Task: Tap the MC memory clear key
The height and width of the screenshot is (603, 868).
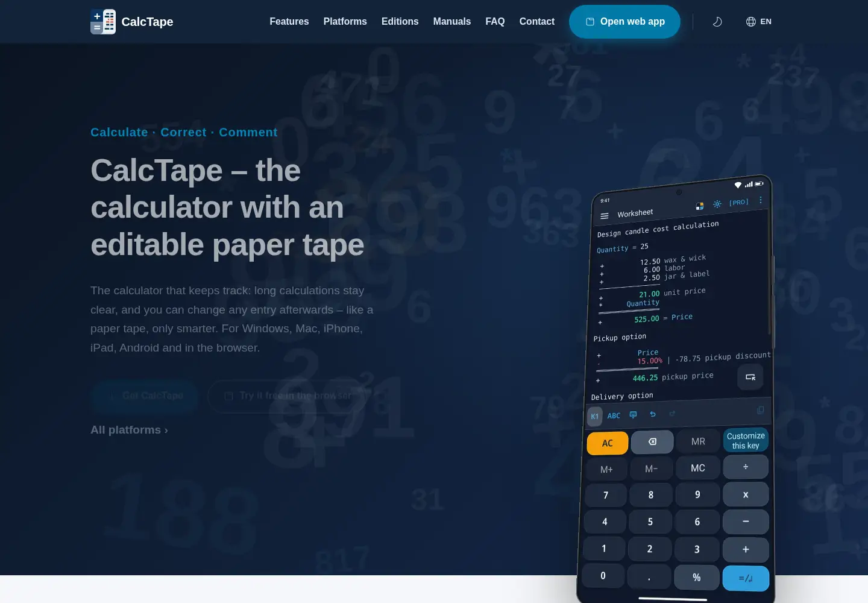Action: point(698,468)
